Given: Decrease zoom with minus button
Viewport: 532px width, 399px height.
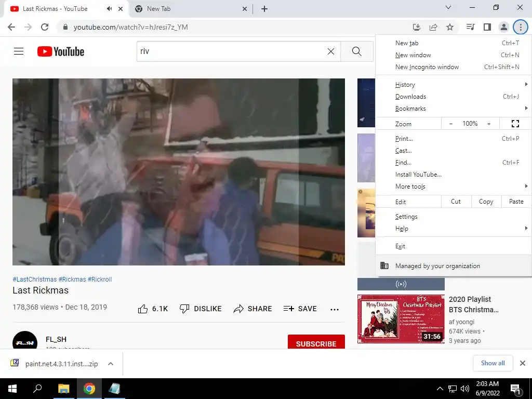Looking at the screenshot, I should tap(450, 124).
